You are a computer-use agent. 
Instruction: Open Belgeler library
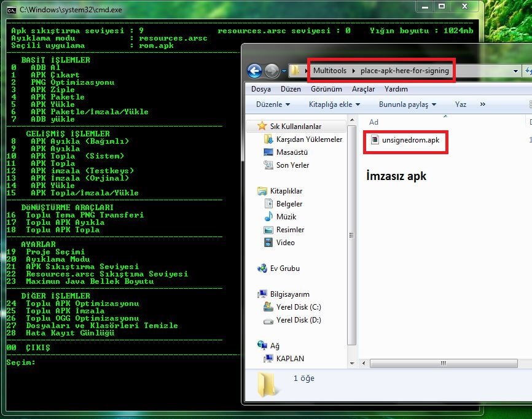click(x=289, y=204)
